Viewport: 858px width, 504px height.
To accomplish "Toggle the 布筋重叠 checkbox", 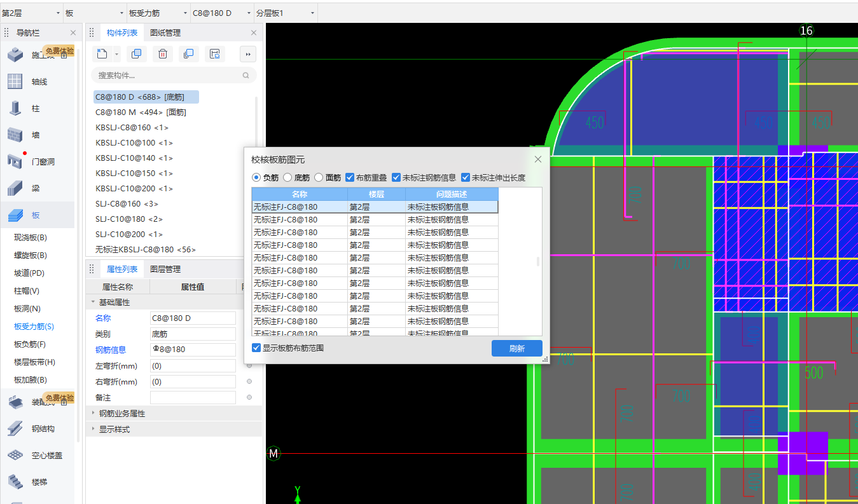I will point(350,177).
